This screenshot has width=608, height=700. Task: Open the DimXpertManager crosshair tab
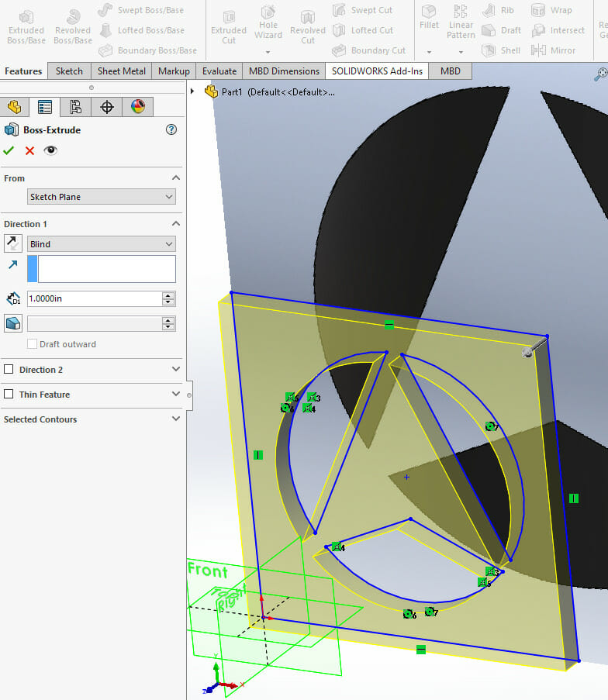click(x=107, y=107)
